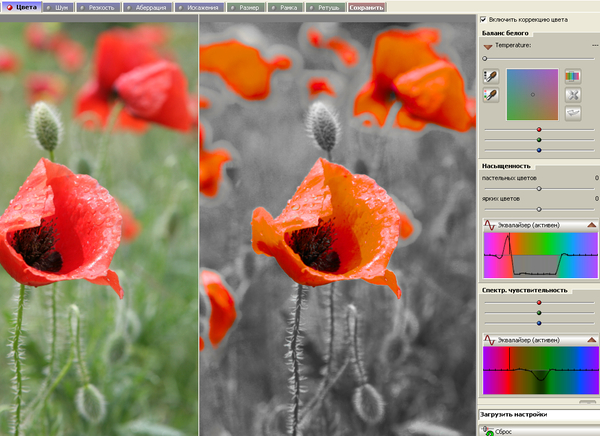Viewport: 600px width, 436px height.
Task: Switch to the Цвета tab
Action: pos(21,7)
